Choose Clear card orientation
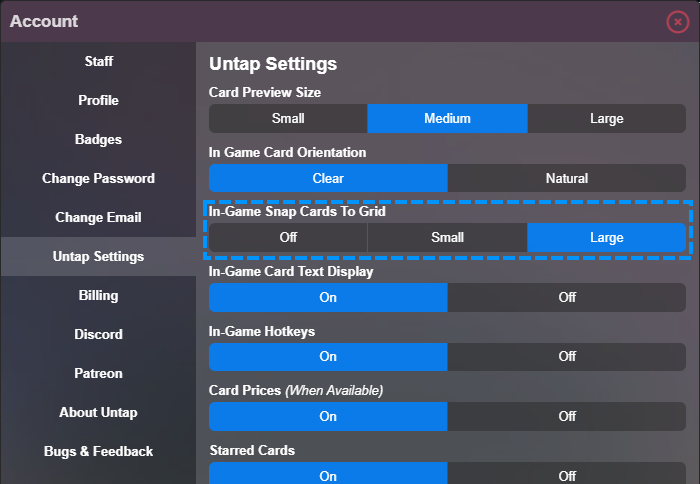 [x=328, y=178]
